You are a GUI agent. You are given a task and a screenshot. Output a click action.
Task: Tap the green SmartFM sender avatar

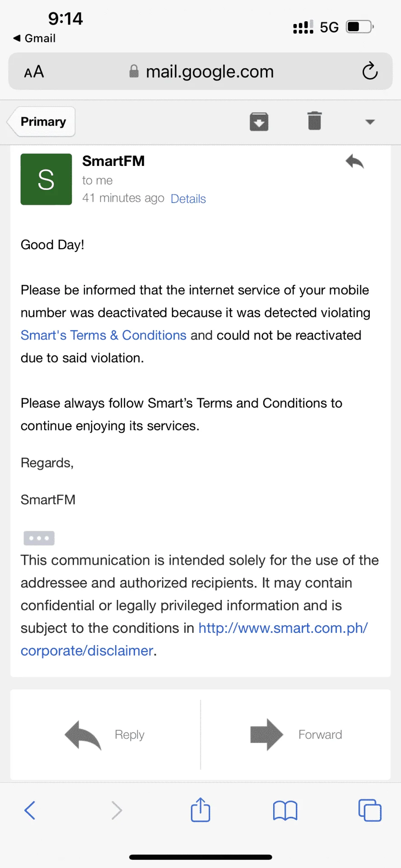[46, 179]
